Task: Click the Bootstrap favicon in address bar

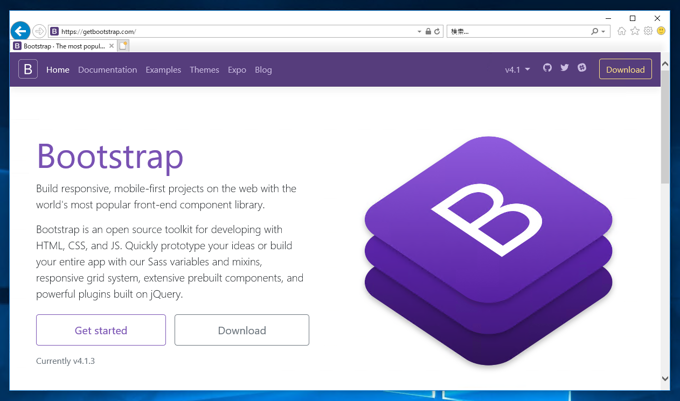Action: (55, 31)
